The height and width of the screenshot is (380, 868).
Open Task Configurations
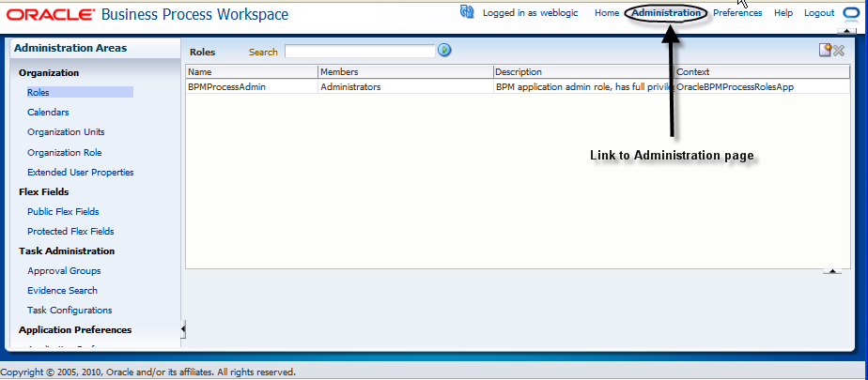pos(70,311)
